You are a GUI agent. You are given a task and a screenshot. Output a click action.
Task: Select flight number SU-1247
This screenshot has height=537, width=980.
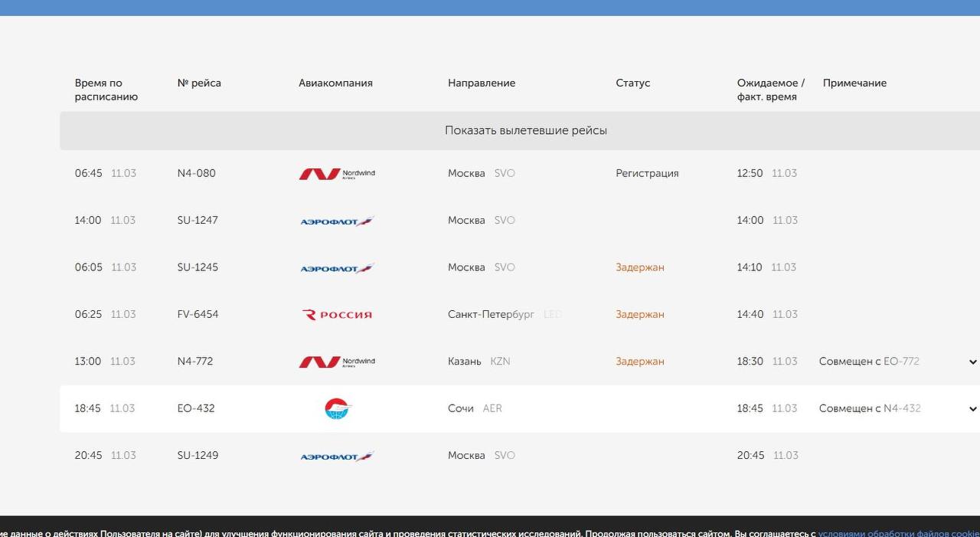pos(198,220)
